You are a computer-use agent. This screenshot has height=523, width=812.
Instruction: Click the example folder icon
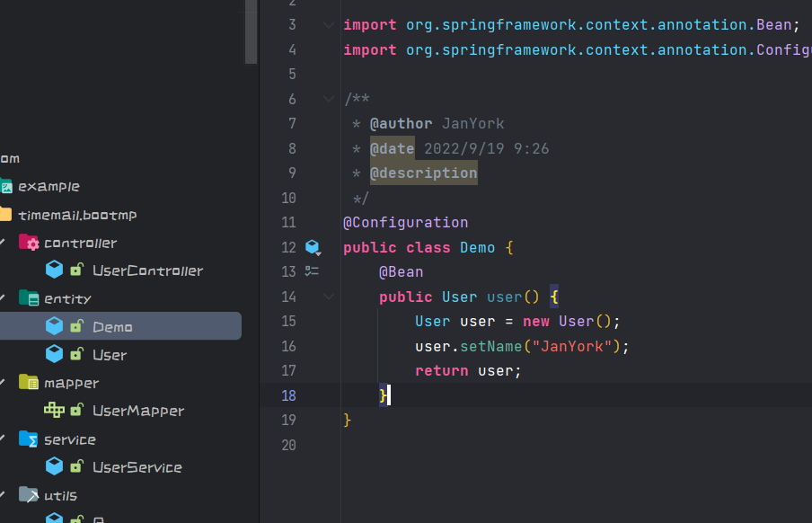6,185
